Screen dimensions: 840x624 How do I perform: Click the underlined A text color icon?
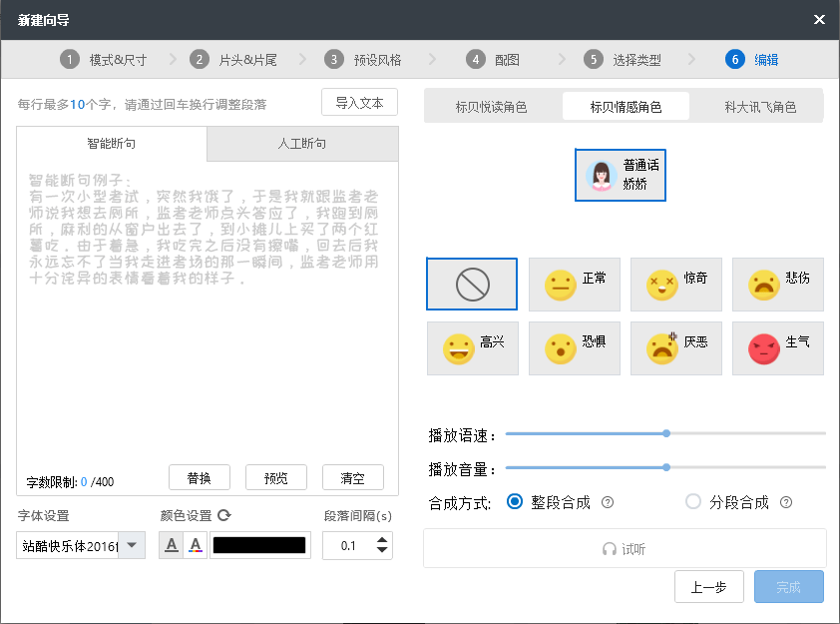coord(172,545)
